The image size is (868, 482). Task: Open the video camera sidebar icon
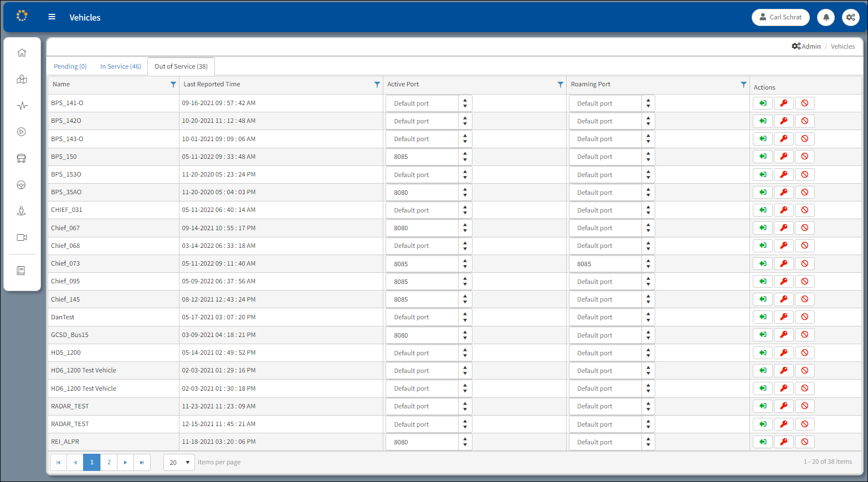pyautogui.click(x=22, y=237)
